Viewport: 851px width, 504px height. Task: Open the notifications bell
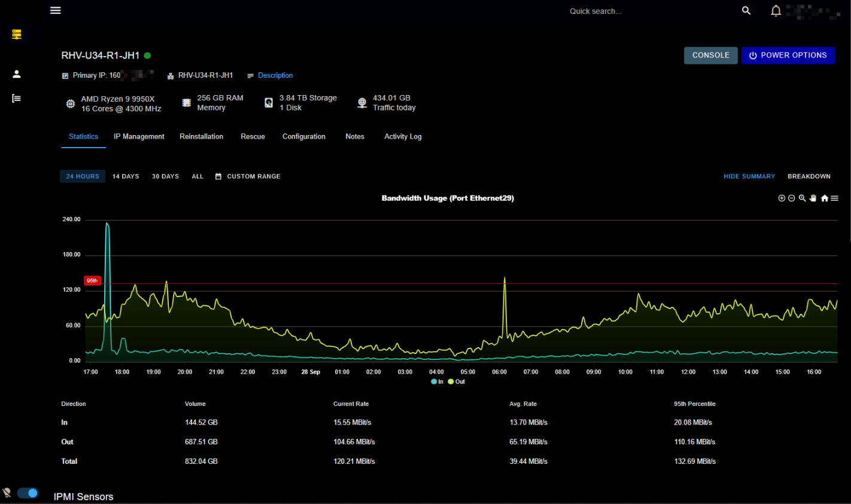coord(776,10)
